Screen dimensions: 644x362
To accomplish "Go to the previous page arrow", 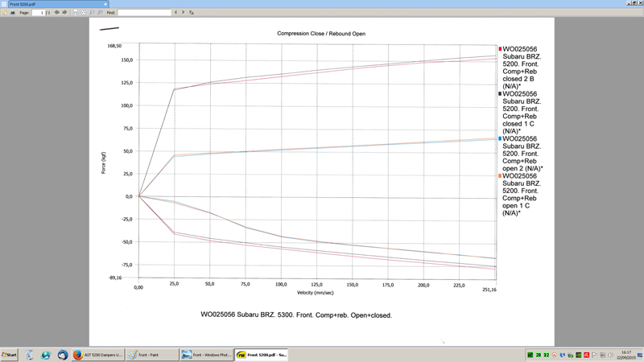I will click(57, 13).
